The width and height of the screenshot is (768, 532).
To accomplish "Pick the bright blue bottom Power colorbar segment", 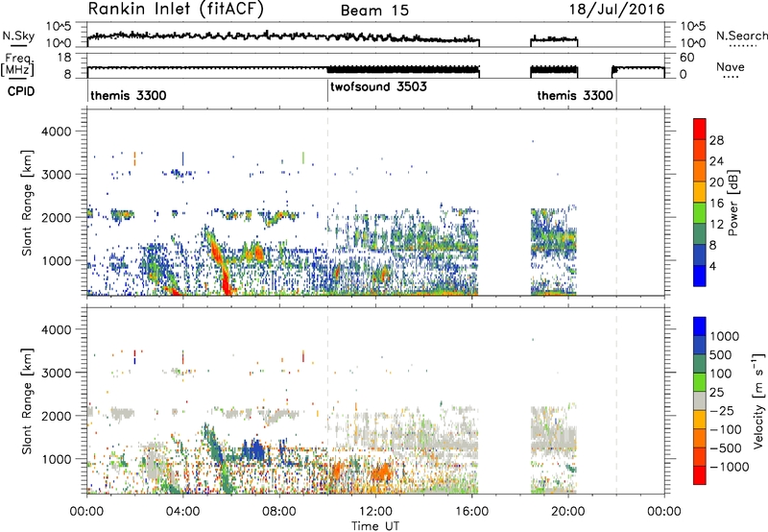I will click(x=700, y=277).
